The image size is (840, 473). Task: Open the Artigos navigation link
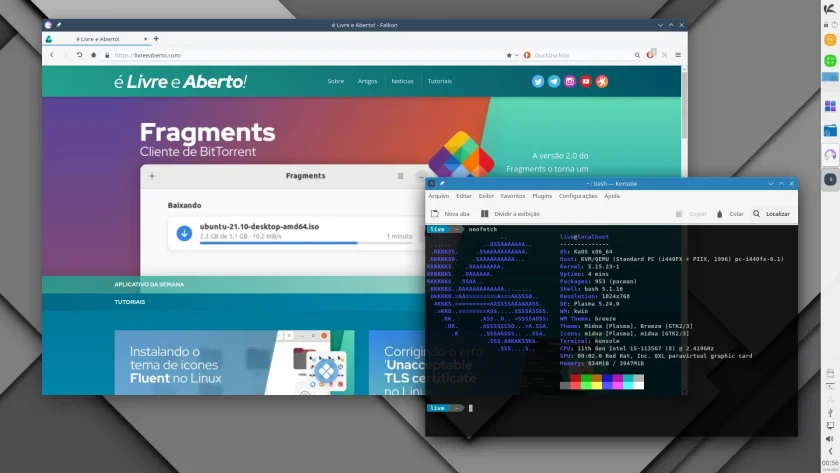pos(368,81)
